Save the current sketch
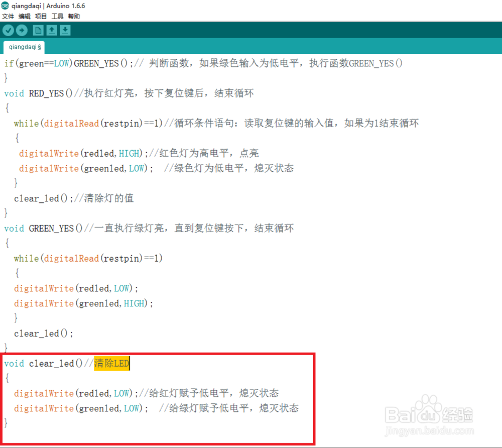This screenshot has height=448, width=502. [65, 30]
